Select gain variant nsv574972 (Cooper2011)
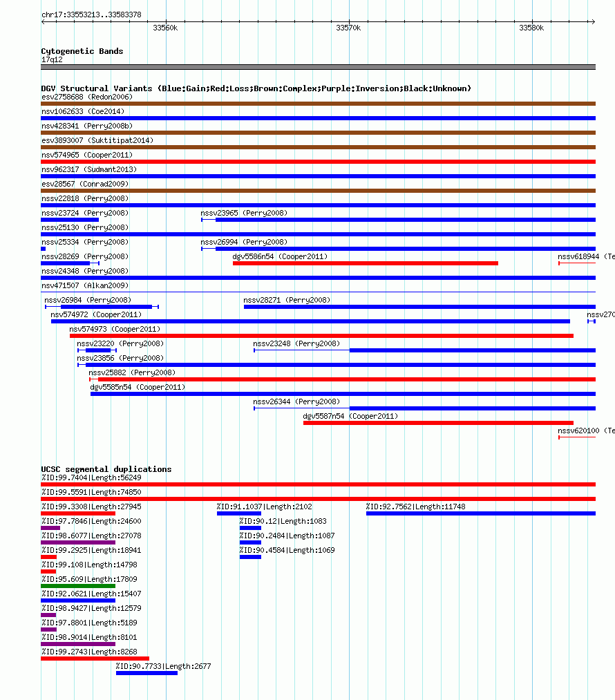615x700 pixels. point(310,321)
